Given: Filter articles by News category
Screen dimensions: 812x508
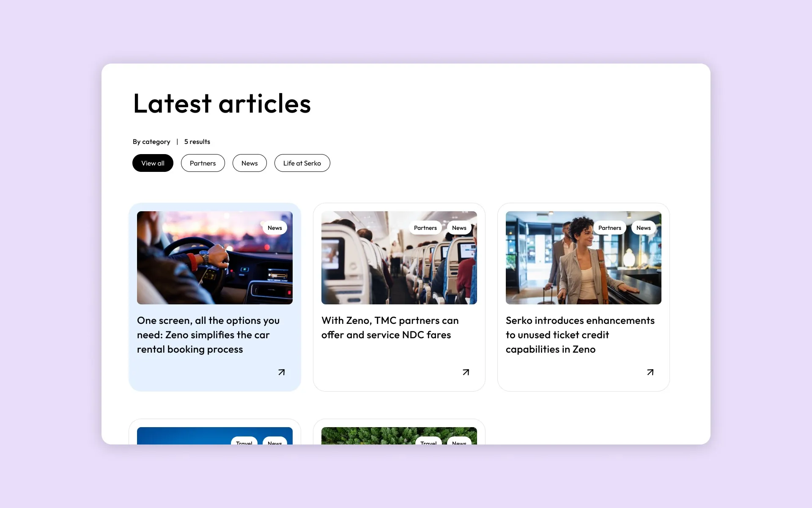Looking at the screenshot, I should 250,163.
